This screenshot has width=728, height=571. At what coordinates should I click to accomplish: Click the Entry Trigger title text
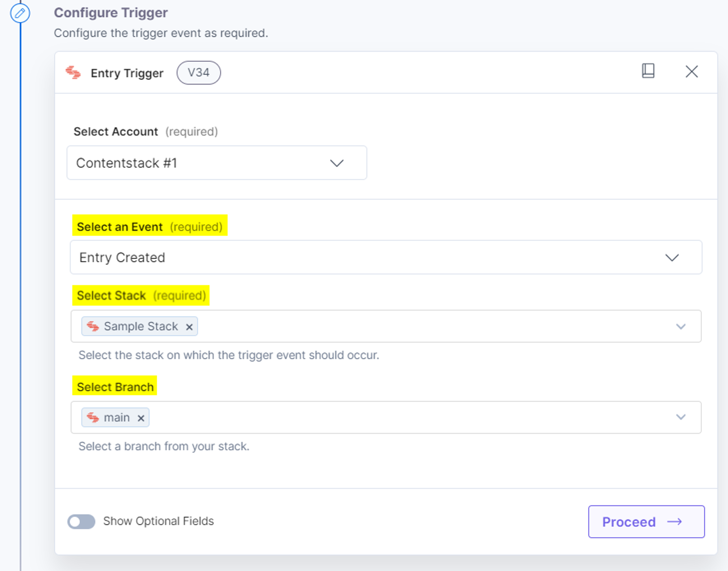[x=127, y=73]
